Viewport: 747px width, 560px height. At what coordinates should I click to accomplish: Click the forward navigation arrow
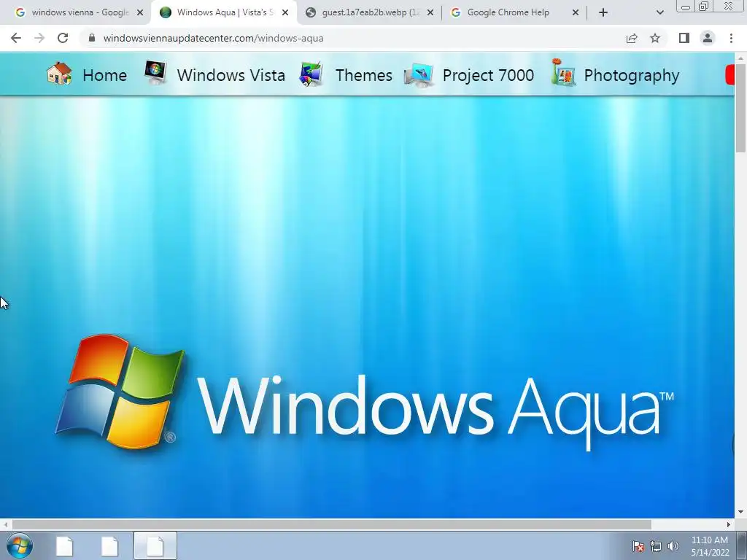[39, 38]
